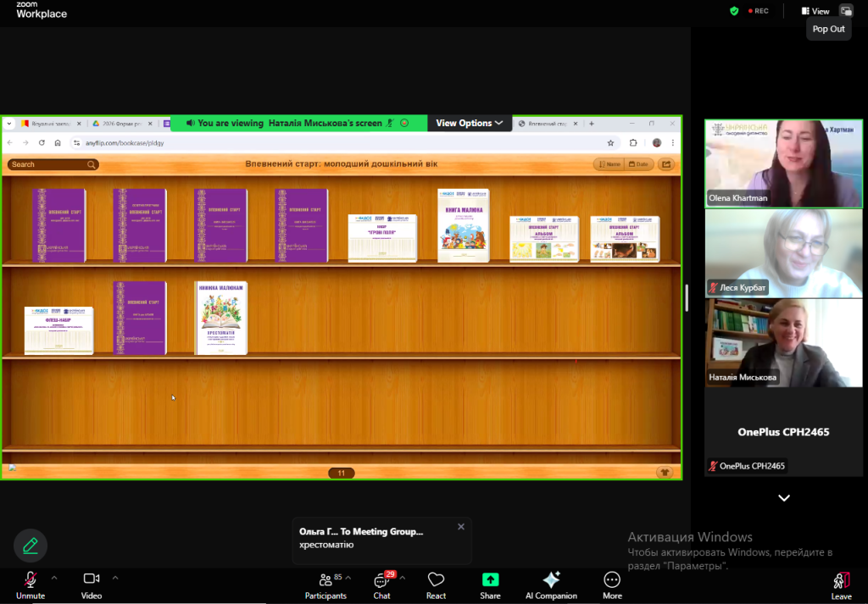Toggle the Video camera button
The image size is (868, 604).
(92, 580)
